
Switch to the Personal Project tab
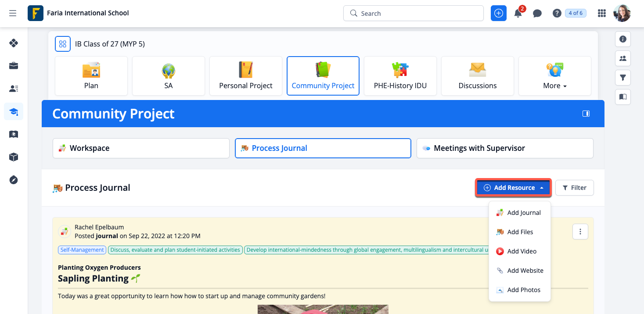[x=246, y=76]
